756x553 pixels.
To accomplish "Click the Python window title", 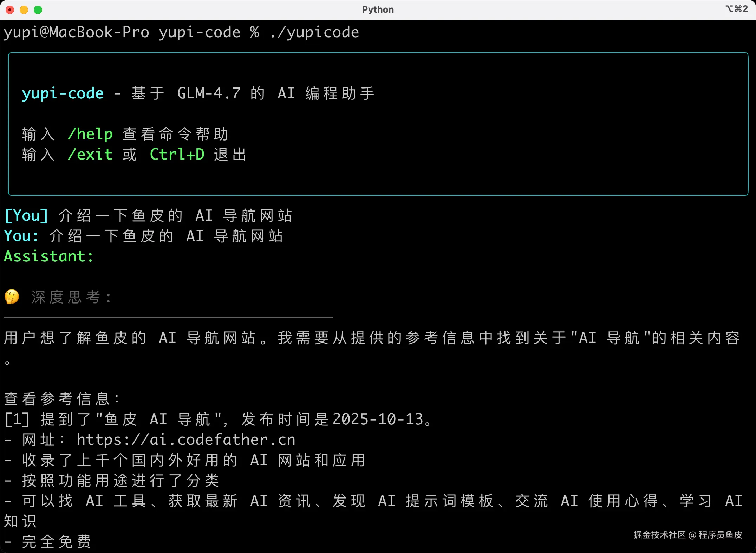I will tap(378, 9).
